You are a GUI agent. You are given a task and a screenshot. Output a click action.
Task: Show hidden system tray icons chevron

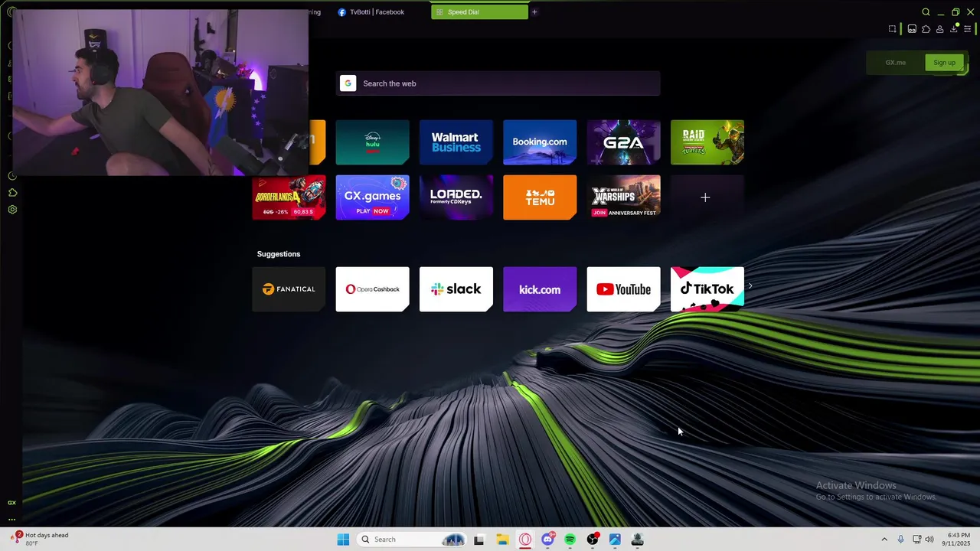click(884, 540)
